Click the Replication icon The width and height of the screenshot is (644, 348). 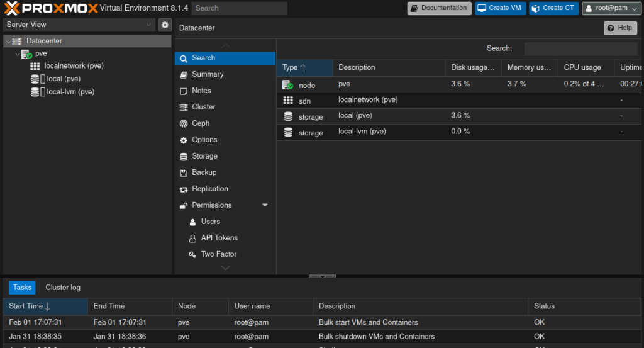pyautogui.click(x=184, y=189)
